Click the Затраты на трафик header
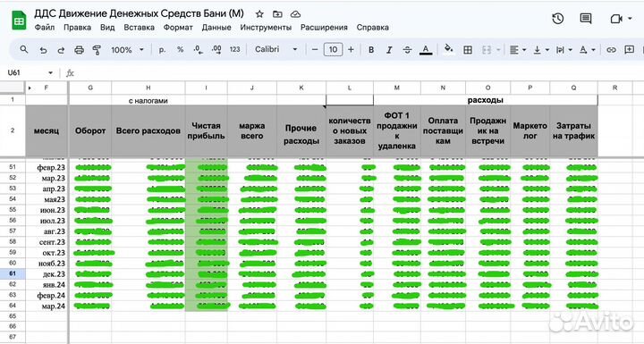 [x=573, y=131]
